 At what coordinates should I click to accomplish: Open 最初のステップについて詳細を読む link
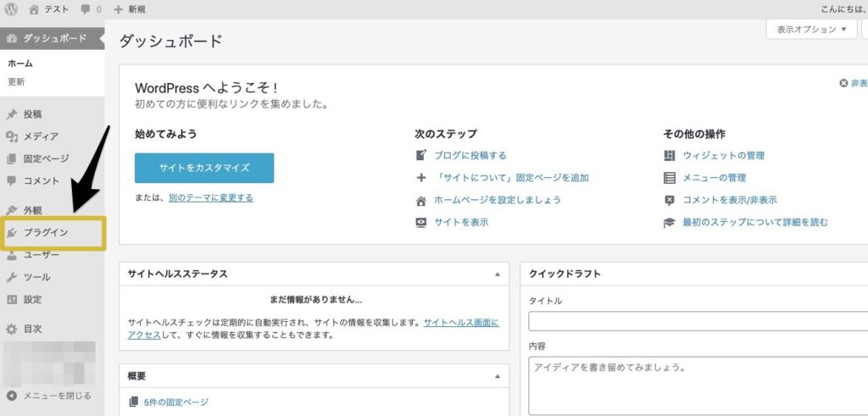(x=755, y=222)
